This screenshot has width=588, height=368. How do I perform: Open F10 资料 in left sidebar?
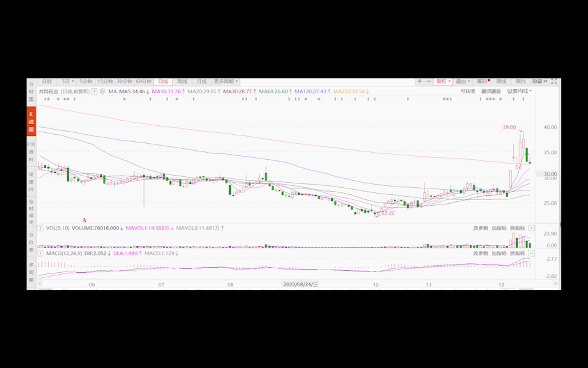31,152
